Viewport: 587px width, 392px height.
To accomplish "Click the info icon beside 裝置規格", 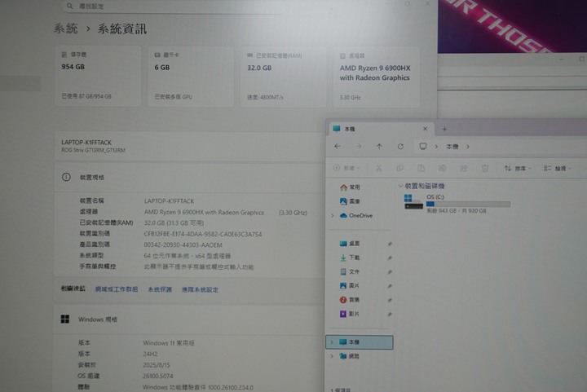I will pos(66,177).
